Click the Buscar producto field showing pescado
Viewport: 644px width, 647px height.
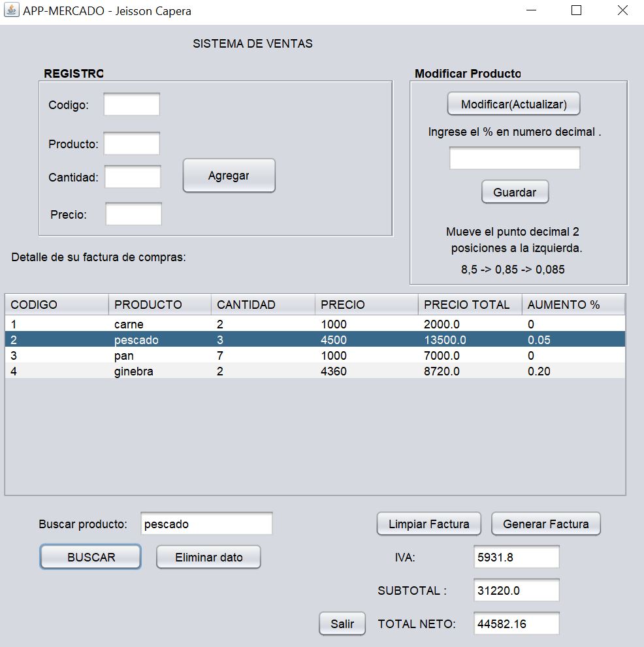click(x=206, y=523)
